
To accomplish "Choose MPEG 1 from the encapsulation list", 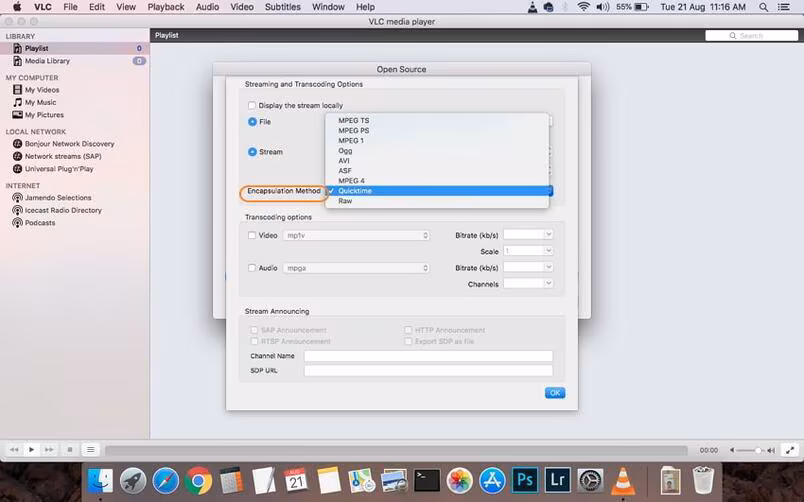I will [x=437, y=140].
